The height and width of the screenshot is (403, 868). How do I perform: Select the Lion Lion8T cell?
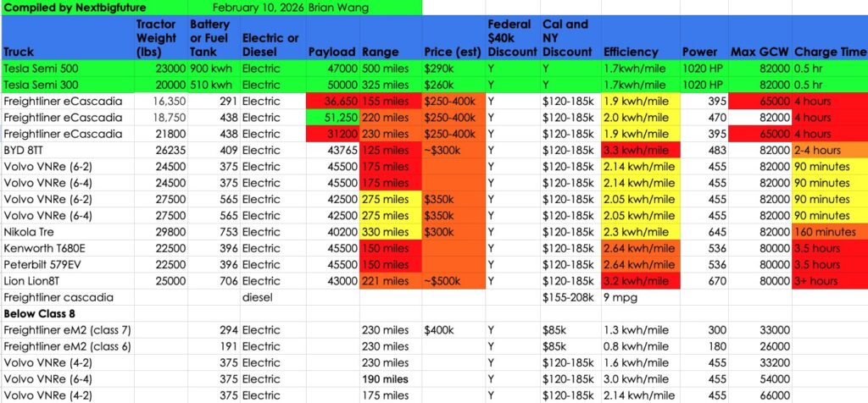point(35,280)
